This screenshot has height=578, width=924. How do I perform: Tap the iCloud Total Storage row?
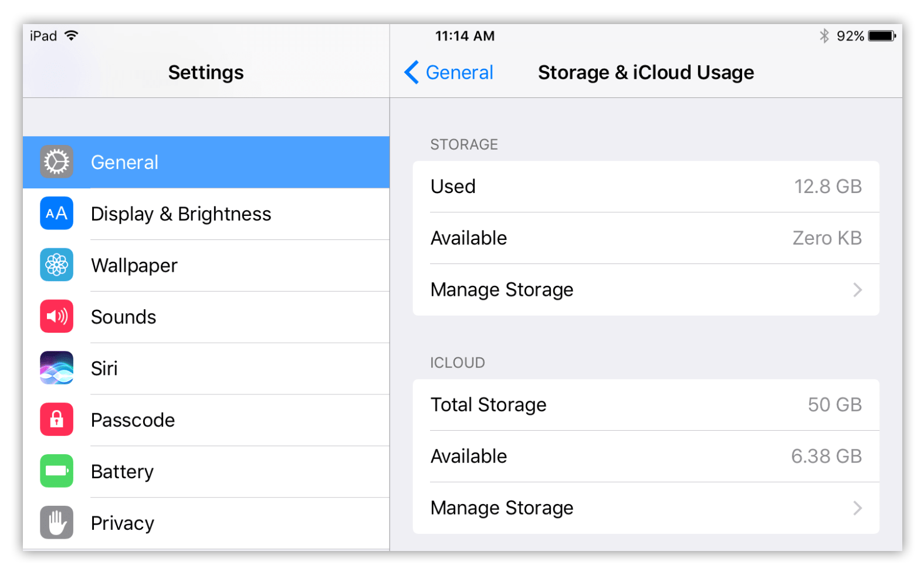point(645,405)
